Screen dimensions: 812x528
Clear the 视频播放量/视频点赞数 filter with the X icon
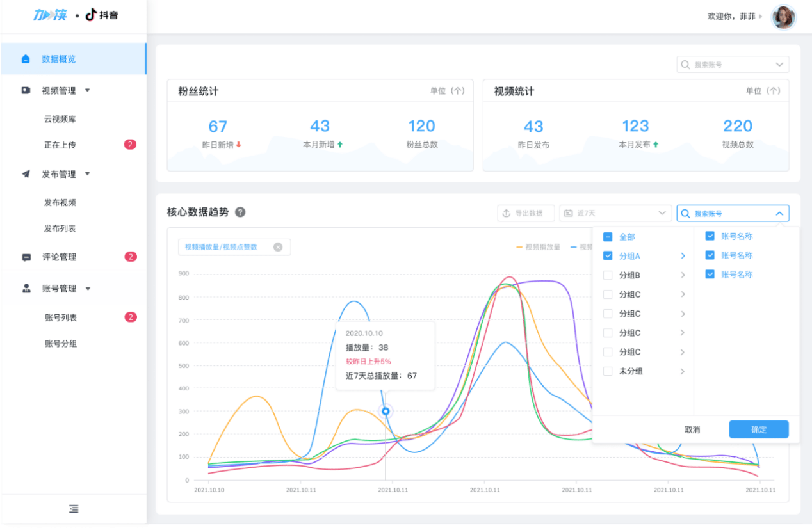(x=278, y=247)
